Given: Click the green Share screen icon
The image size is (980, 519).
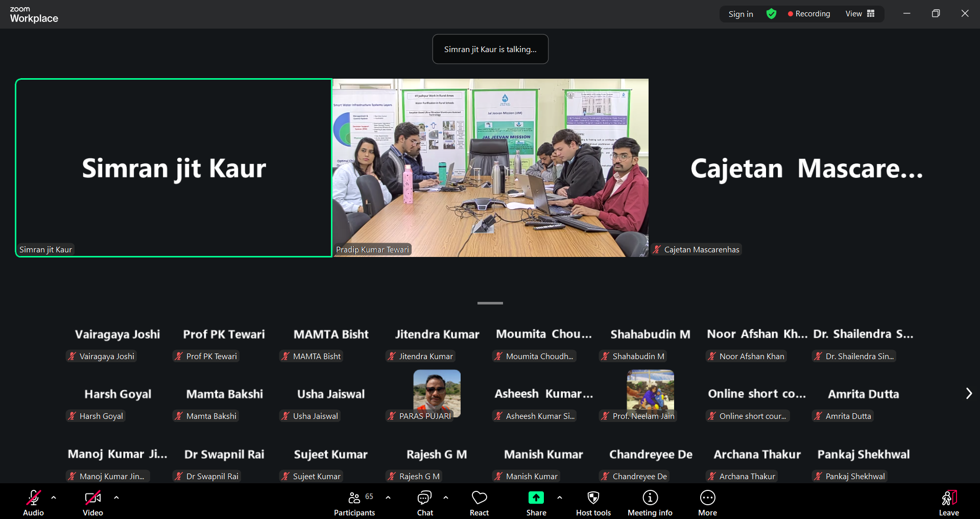Looking at the screenshot, I should click(536, 498).
